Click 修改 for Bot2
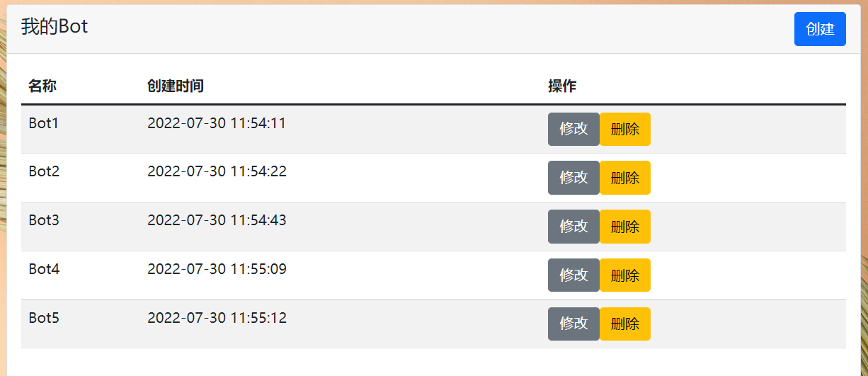 [x=573, y=178]
